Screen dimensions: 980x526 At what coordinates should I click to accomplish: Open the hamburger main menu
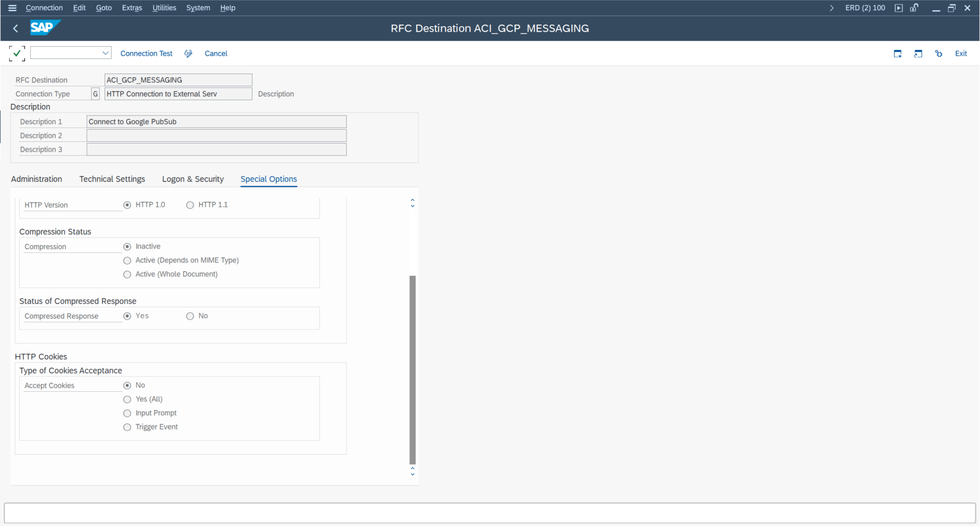click(12, 8)
